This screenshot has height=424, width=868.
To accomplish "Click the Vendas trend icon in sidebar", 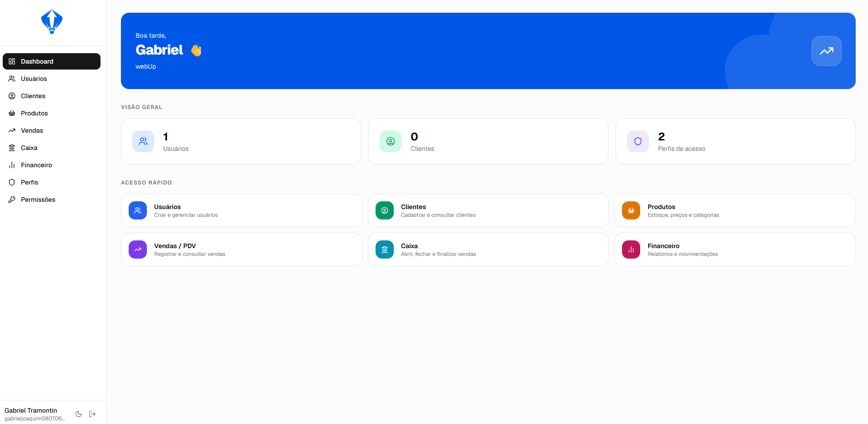I will point(12,130).
